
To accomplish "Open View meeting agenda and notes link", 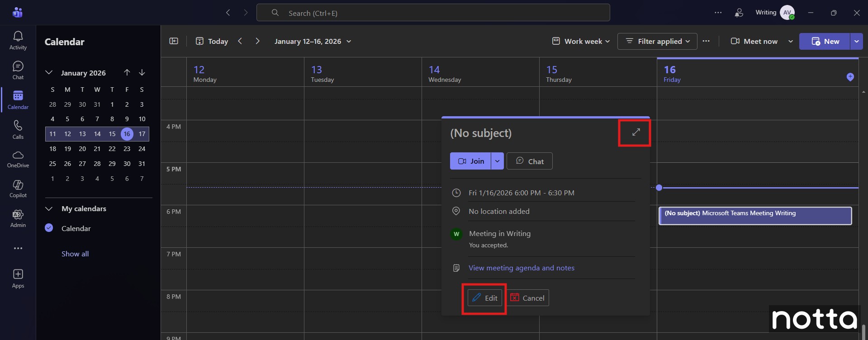I will tap(521, 268).
